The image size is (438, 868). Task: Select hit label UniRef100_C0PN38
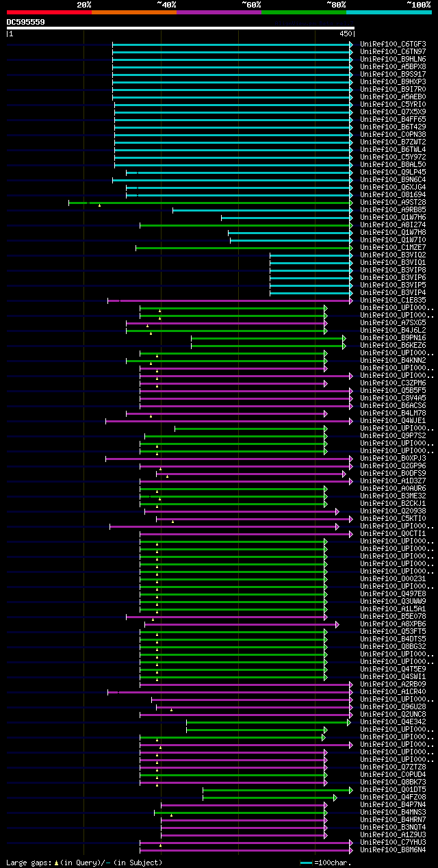click(393, 135)
